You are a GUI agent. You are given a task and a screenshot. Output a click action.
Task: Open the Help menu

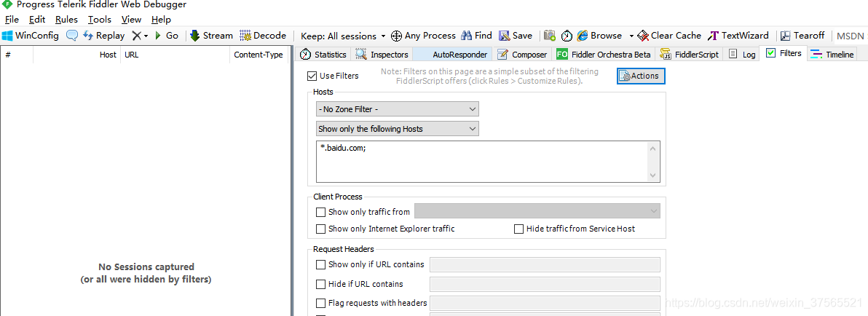(161, 20)
